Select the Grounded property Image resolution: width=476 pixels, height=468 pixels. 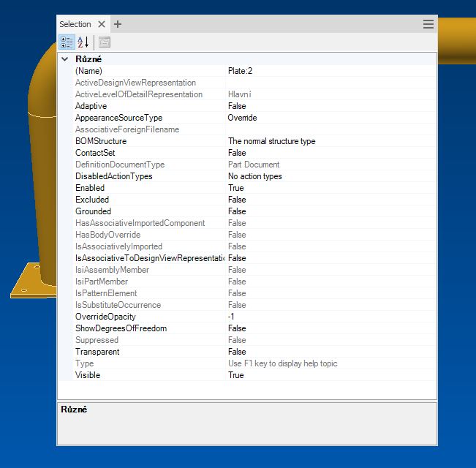coord(93,211)
